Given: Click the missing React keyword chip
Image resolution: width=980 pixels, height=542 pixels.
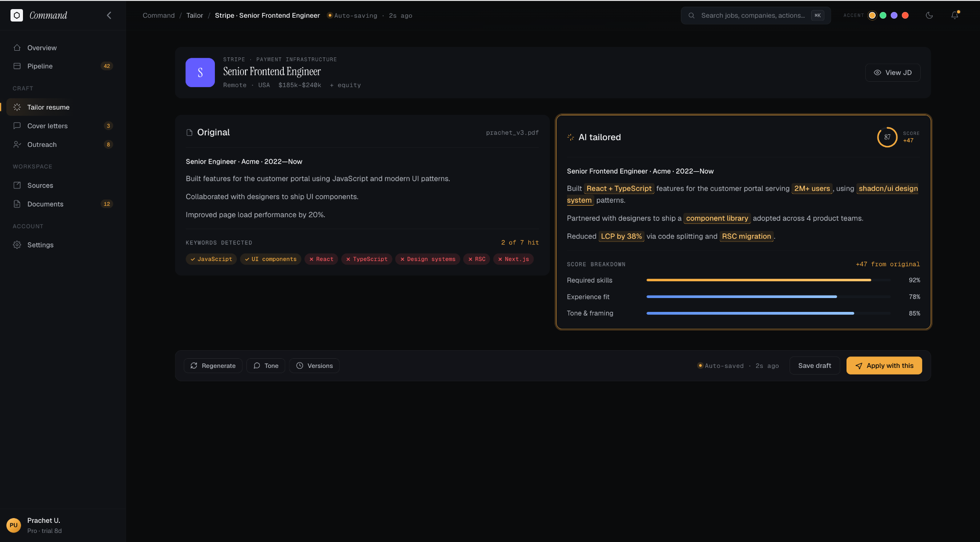Looking at the screenshot, I should pyautogui.click(x=321, y=259).
